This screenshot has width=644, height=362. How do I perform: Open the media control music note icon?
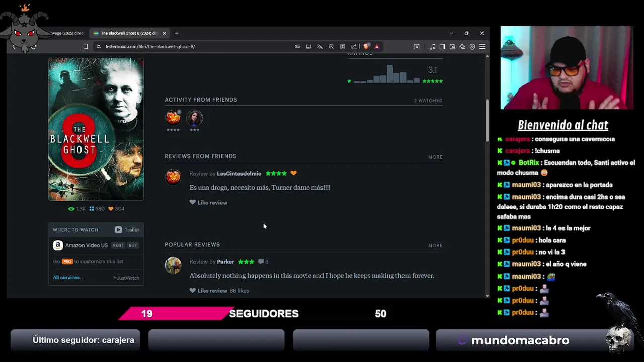432,47
